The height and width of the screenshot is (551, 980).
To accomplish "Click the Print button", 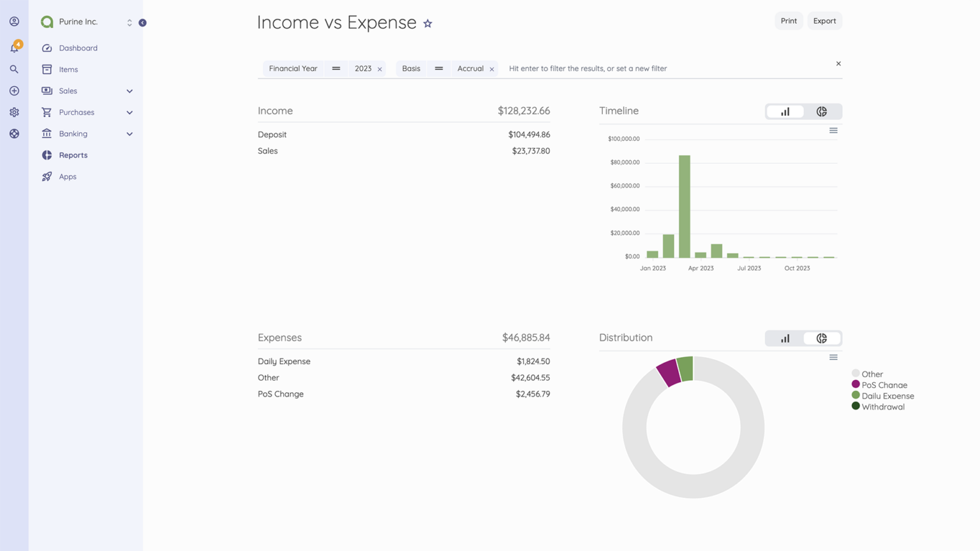I will coord(789,20).
